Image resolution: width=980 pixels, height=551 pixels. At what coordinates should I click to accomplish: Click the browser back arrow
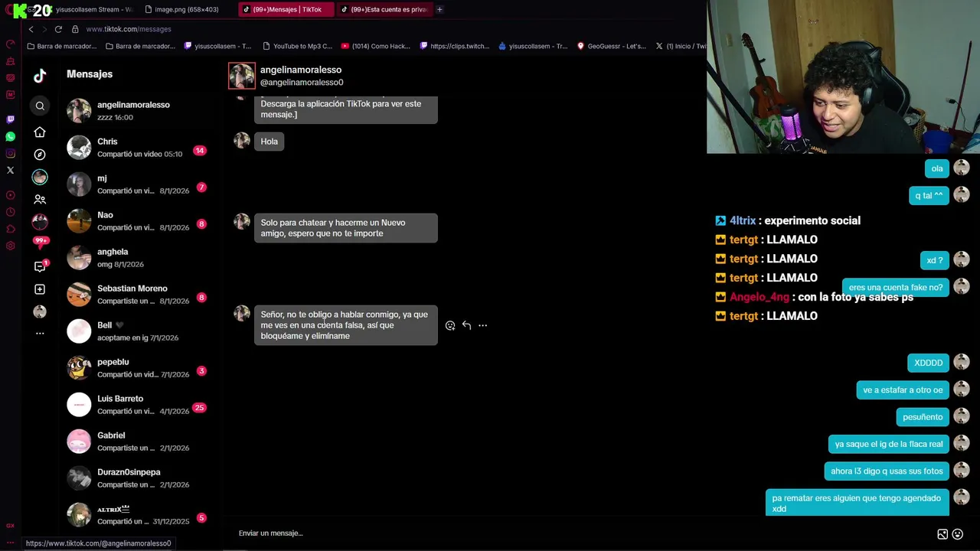(x=31, y=29)
